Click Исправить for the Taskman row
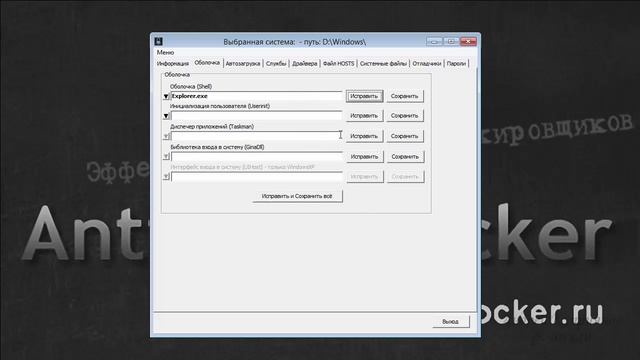Viewport: 640px width, 360px height. 364,136
